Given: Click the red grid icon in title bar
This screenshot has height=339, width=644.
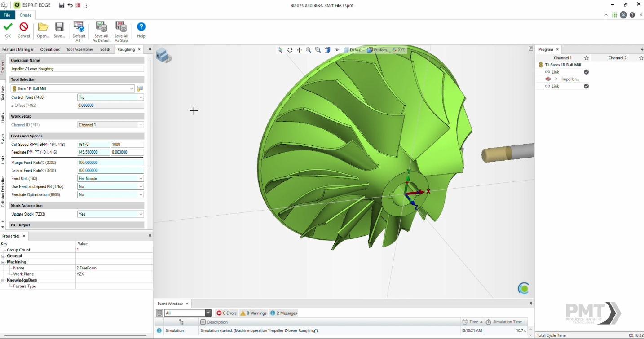Looking at the screenshot, I should pyautogui.click(x=78, y=5).
